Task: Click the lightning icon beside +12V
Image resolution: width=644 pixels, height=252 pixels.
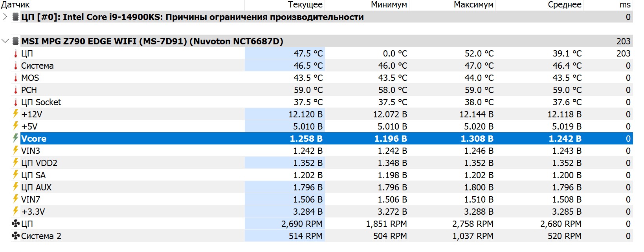Action: coord(16,114)
